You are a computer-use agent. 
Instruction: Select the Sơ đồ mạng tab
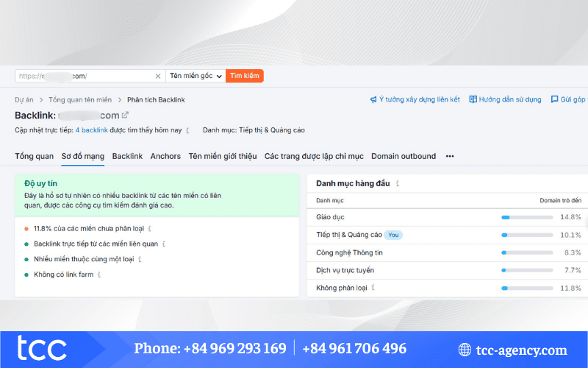tap(83, 156)
